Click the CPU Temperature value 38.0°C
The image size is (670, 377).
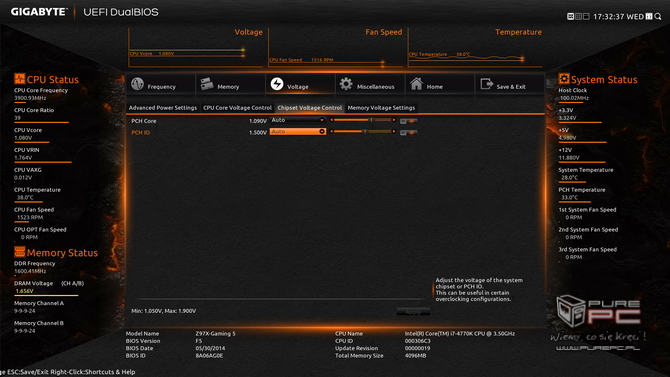(x=25, y=197)
